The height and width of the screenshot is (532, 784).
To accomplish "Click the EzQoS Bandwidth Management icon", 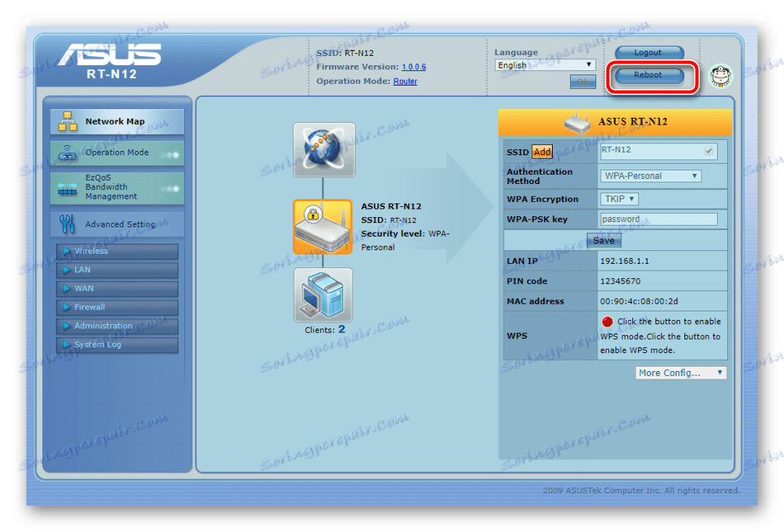I will coord(68,188).
